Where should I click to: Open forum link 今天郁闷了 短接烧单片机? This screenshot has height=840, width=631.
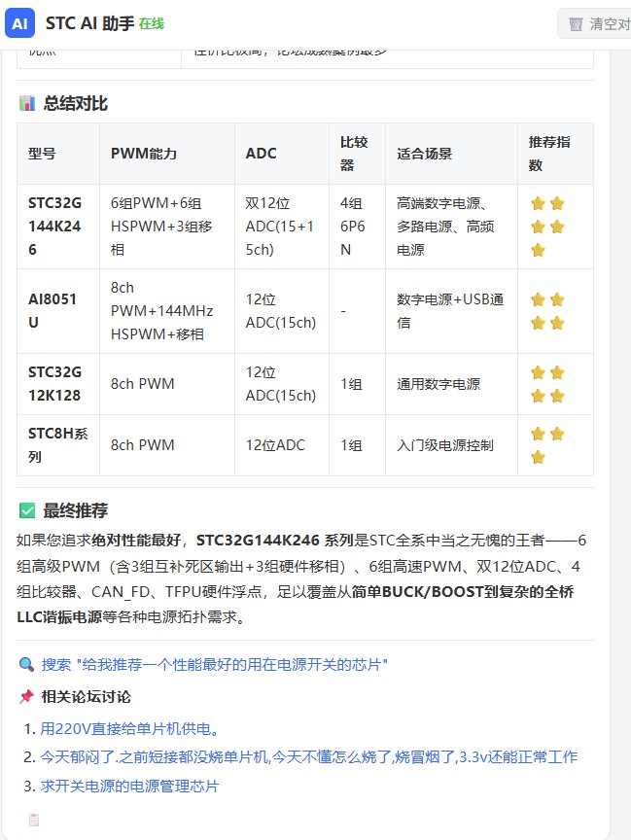click(308, 757)
